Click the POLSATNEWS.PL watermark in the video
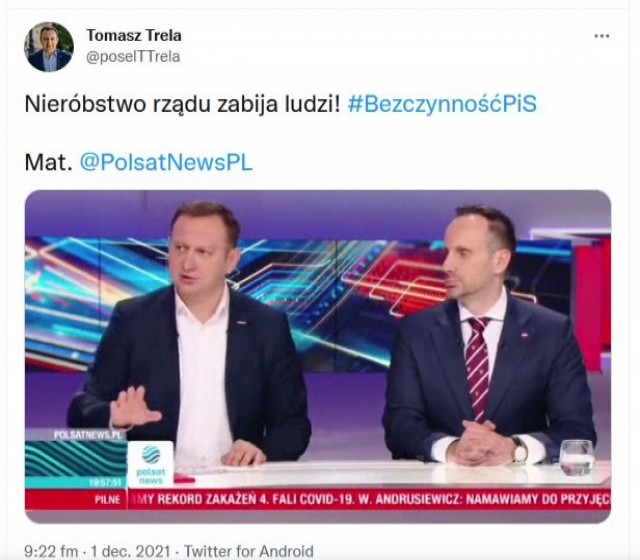The height and width of the screenshot is (560, 640). (x=88, y=435)
